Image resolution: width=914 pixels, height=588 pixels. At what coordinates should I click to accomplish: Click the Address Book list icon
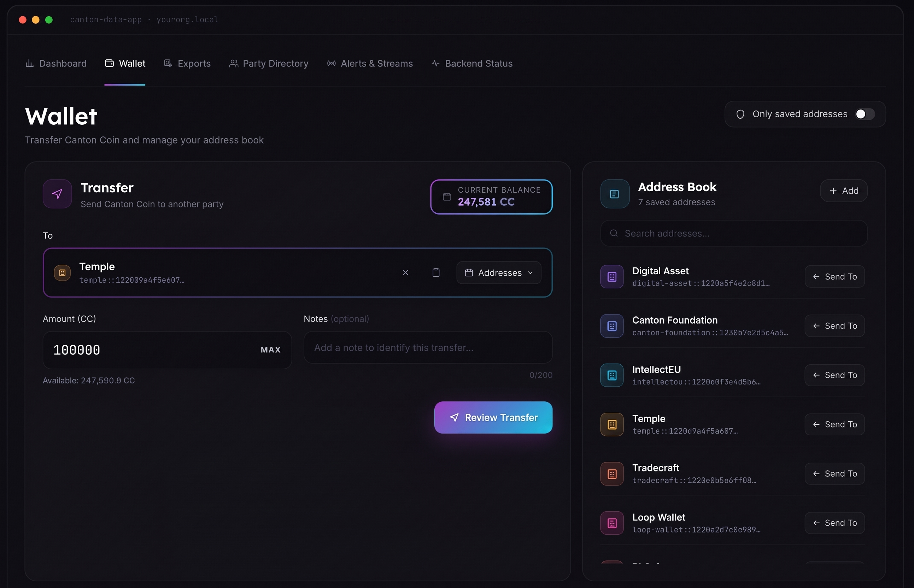(615, 194)
